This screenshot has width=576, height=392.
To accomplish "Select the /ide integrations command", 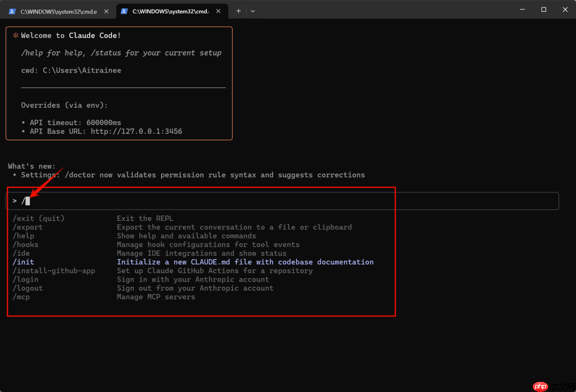I will pos(21,253).
